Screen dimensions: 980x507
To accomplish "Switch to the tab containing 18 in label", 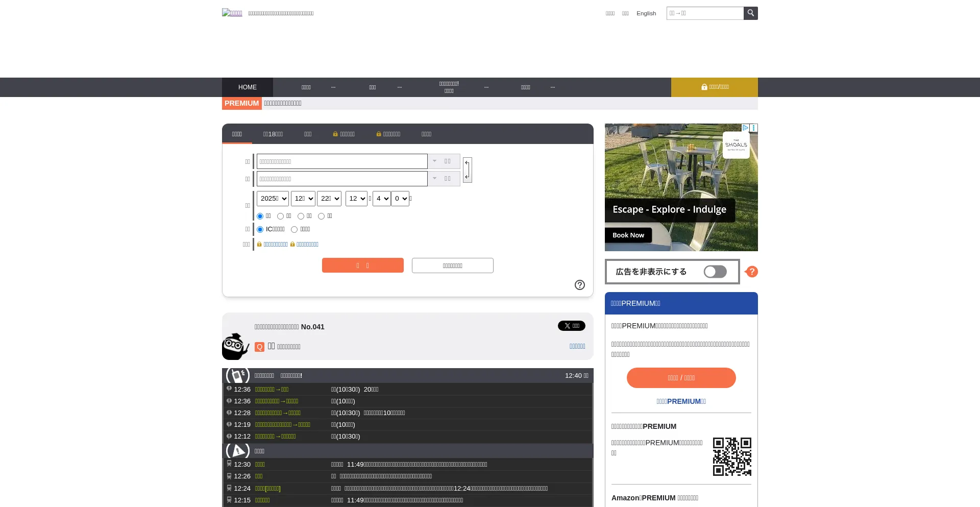I will [x=273, y=134].
